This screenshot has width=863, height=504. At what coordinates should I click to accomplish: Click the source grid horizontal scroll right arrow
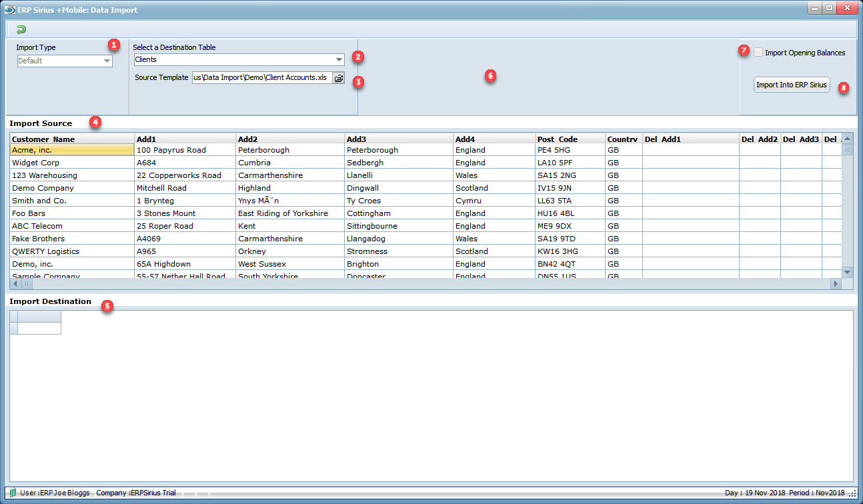pos(836,283)
